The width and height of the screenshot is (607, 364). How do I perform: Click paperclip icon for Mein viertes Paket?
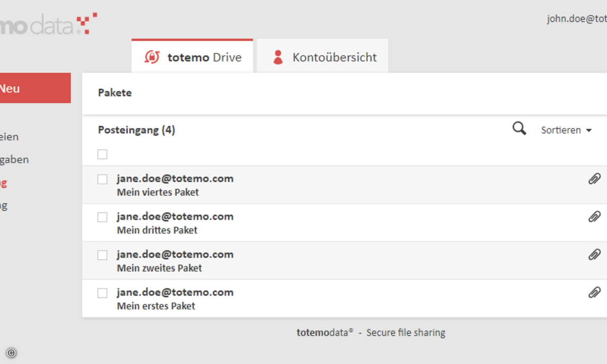click(594, 178)
